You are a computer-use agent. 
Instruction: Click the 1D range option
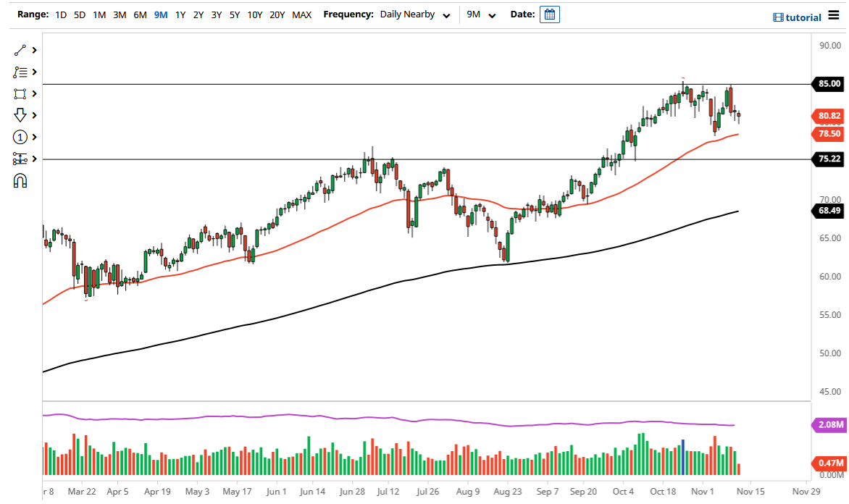click(x=60, y=14)
